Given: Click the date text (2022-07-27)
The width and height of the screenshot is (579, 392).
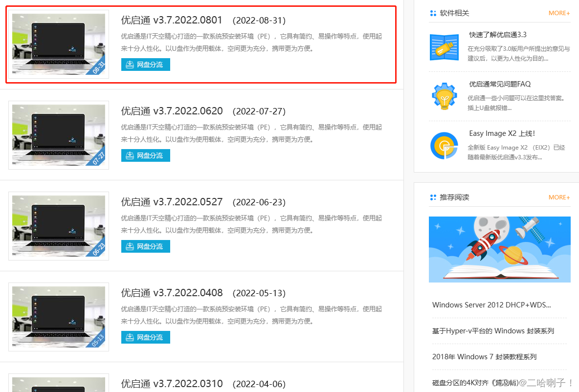Looking at the screenshot, I should [x=259, y=111].
